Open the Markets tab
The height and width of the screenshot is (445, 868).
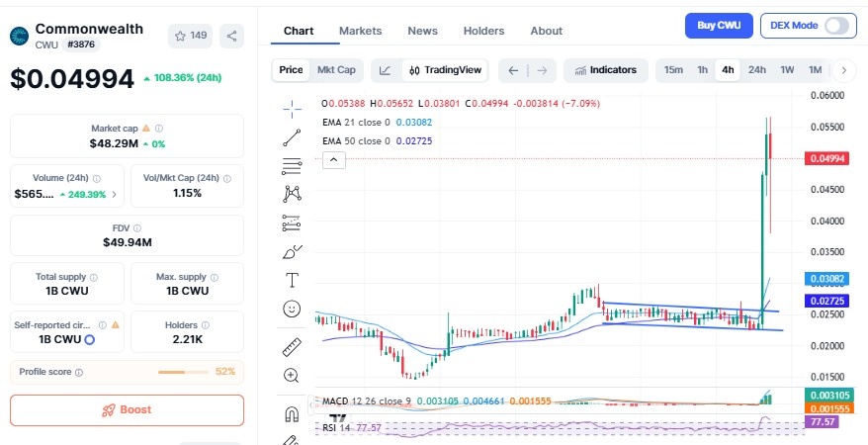coord(361,31)
